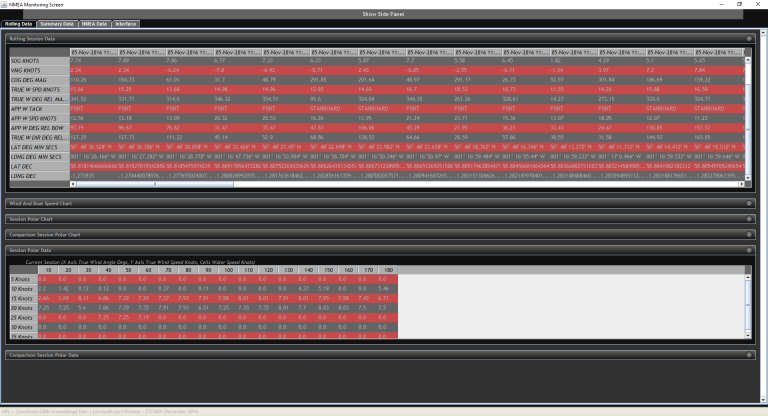Click the first STARBOARD tack cell
This screenshot has height=416, width=768.
334,109
